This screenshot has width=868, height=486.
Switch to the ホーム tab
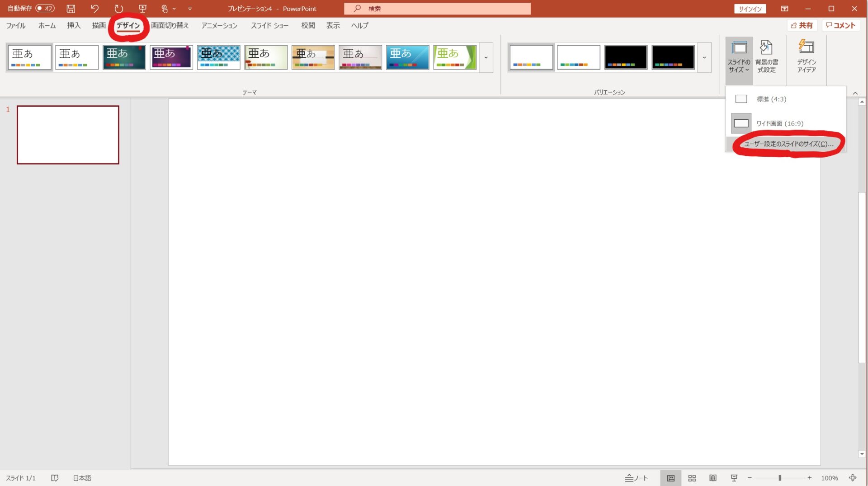(47, 25)
